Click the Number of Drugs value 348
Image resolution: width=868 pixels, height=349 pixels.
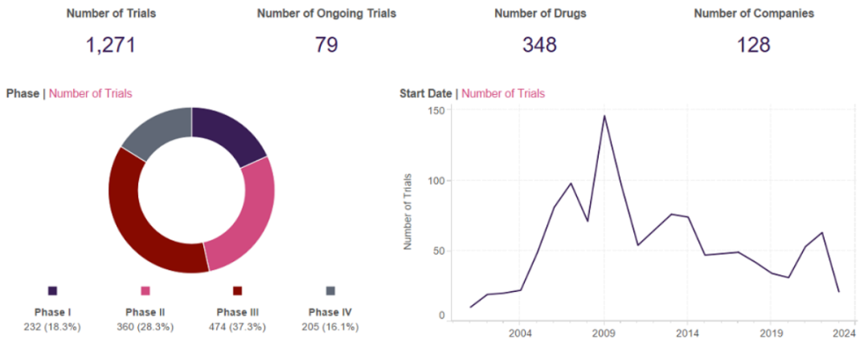point(539,45)
